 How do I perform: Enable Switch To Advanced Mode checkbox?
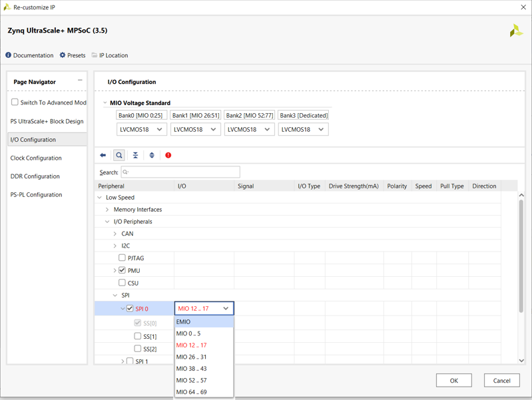15,102
